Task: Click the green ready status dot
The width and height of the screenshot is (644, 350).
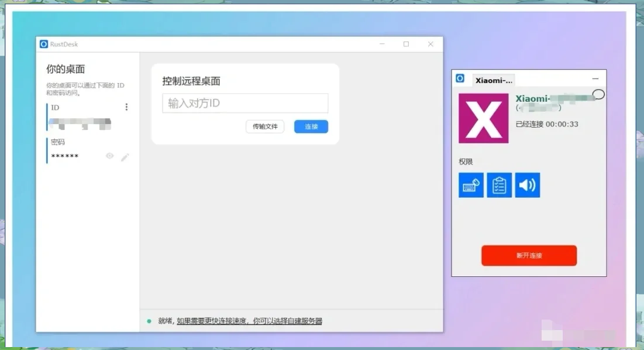Action: (149, 321)
